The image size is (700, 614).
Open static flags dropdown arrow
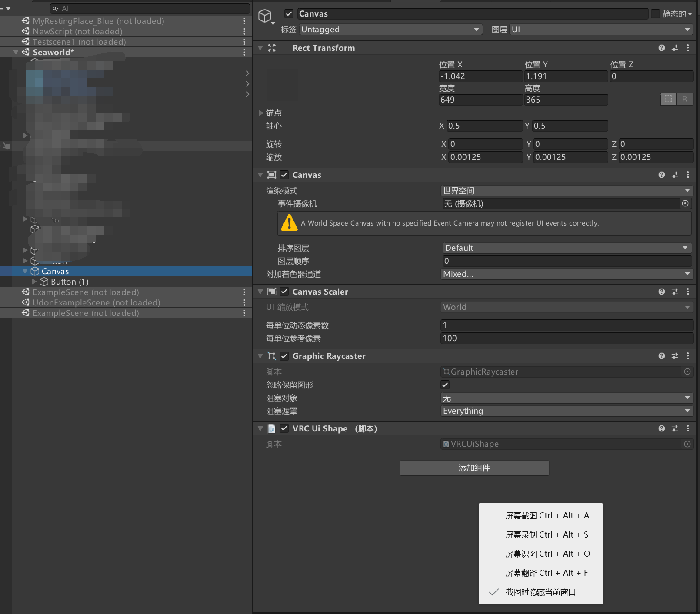pyautogui.click(x=690, y=14)
